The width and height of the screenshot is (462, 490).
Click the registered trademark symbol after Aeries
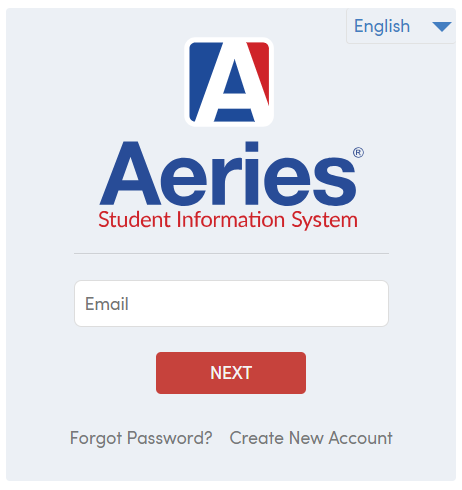358,153
